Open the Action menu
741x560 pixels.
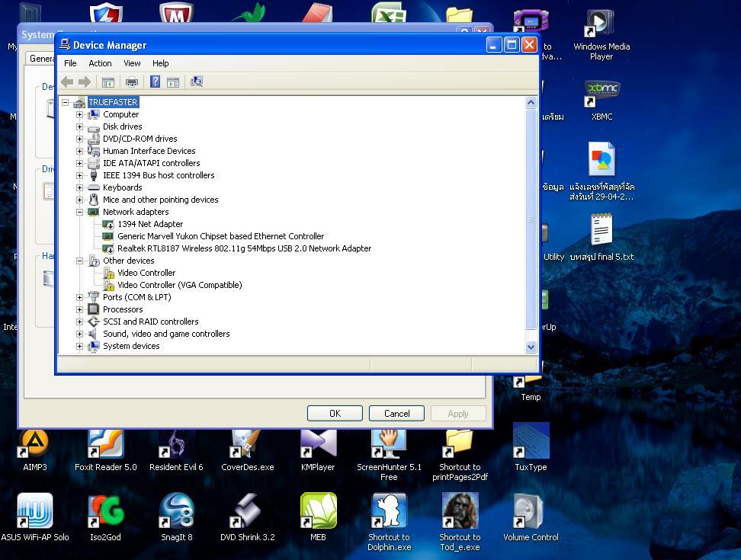tap(100, 63)
